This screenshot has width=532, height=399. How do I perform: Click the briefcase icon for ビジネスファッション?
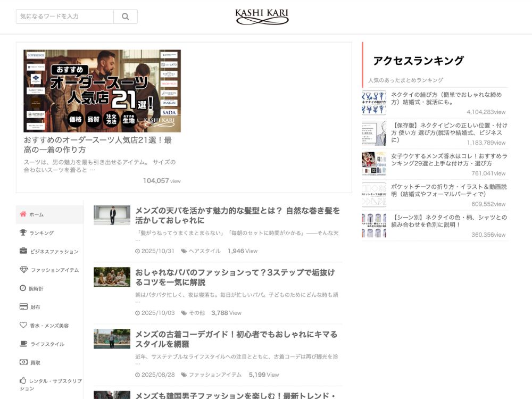pyautogui.click(x=23, y=251)
